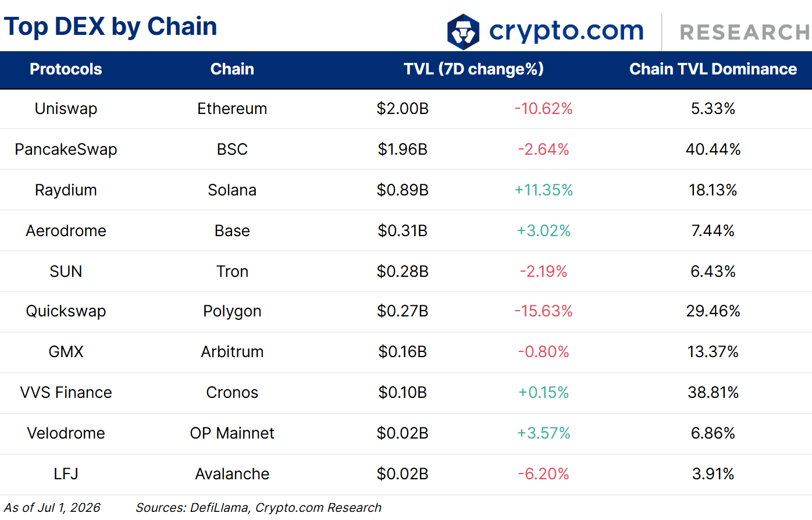Select the Protocols column header
The image size is (812, 520).
click(x=66, y=69)
